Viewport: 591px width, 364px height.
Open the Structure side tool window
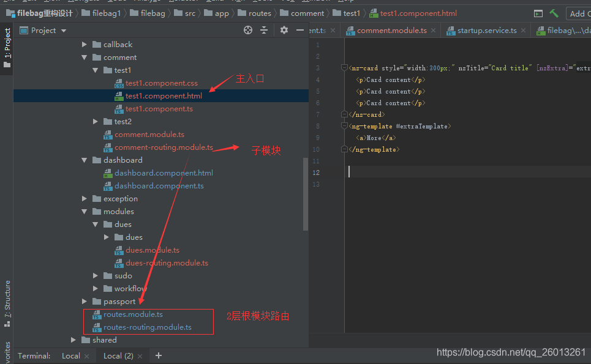click(x=7, y=303)
